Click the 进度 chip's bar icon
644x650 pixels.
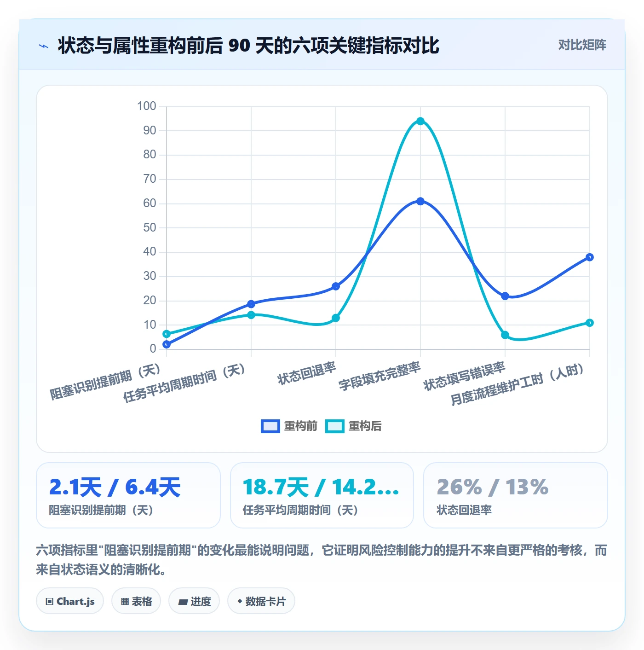tap(183, 602)
